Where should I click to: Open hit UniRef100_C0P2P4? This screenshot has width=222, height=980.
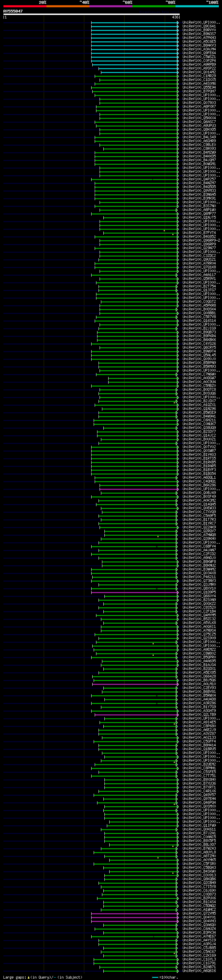[199, 60]
